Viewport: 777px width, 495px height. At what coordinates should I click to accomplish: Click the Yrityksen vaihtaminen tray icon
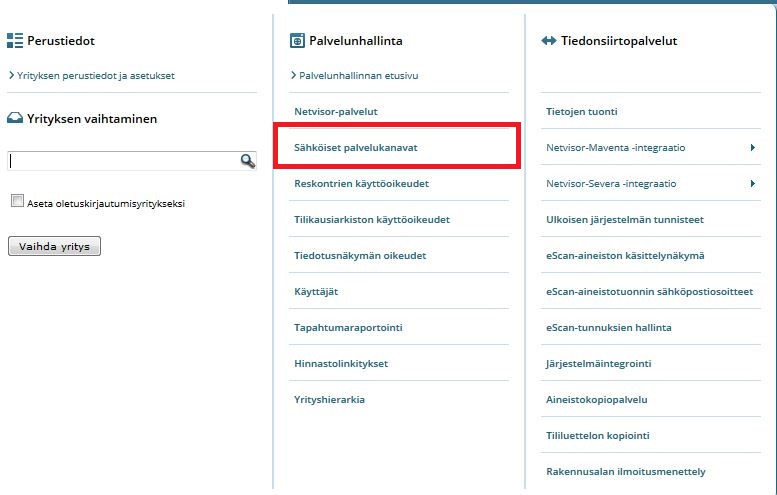14,118
